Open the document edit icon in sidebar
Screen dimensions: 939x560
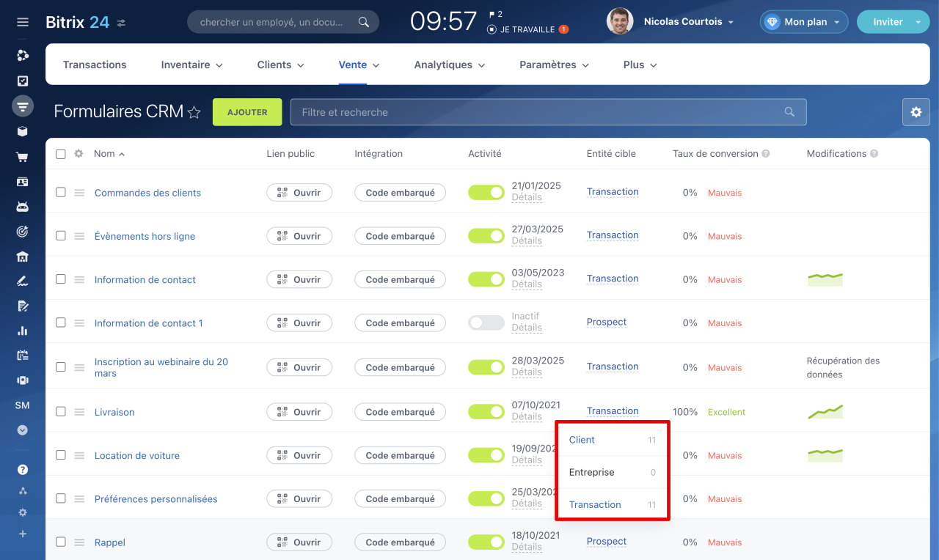tap(23, 306)
